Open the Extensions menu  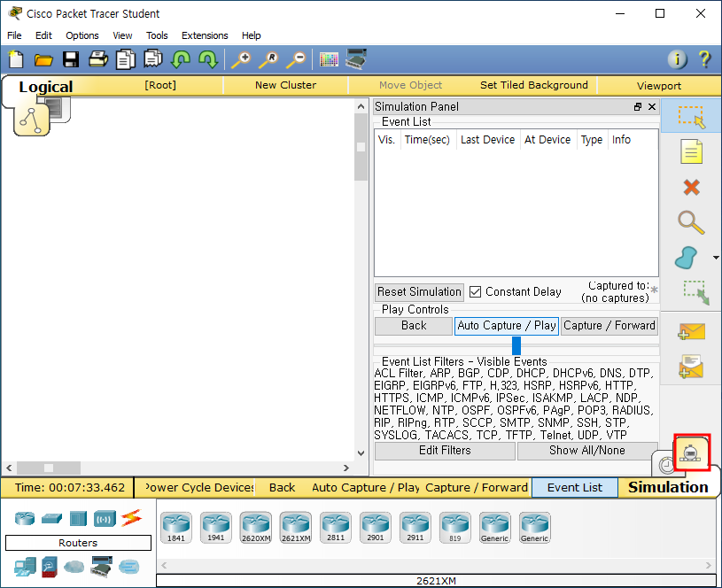tap(205, 35)
